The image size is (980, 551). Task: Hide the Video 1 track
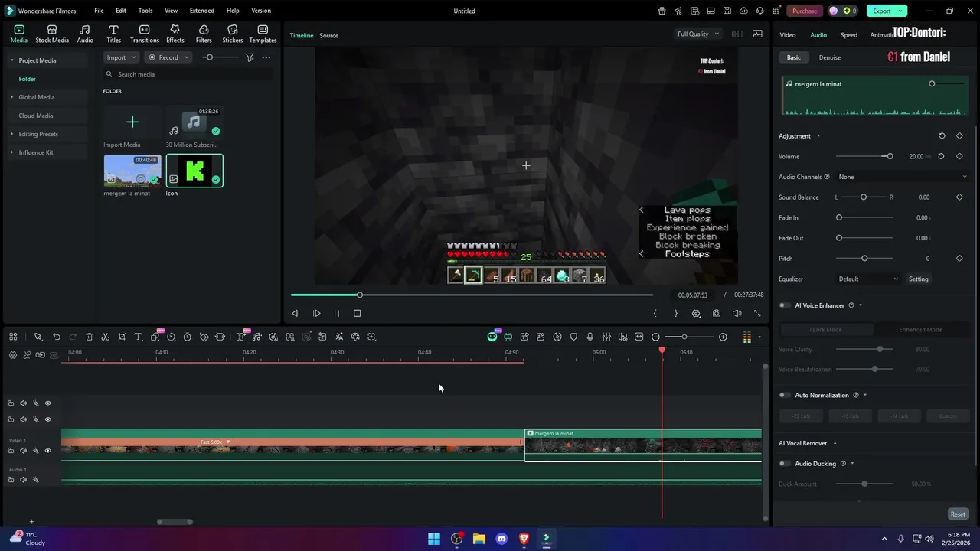(x=47, y=451)
